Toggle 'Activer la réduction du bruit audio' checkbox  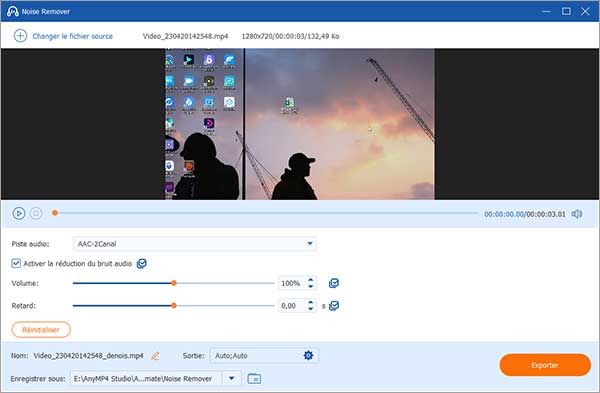coord(16,263)
